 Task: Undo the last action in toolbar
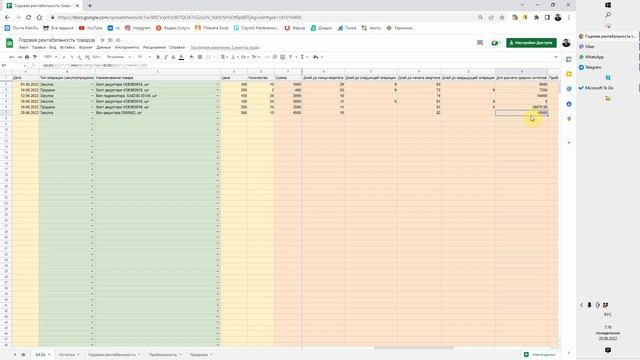click(x=11, y=57)
